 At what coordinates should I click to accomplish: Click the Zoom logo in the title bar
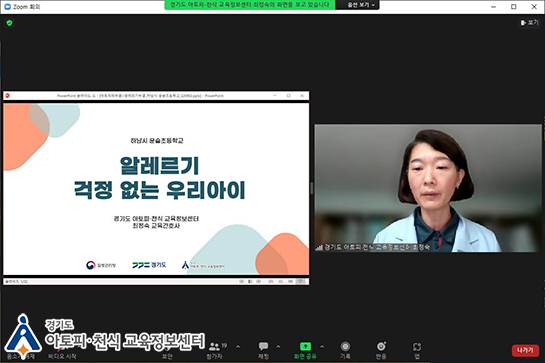7,7
